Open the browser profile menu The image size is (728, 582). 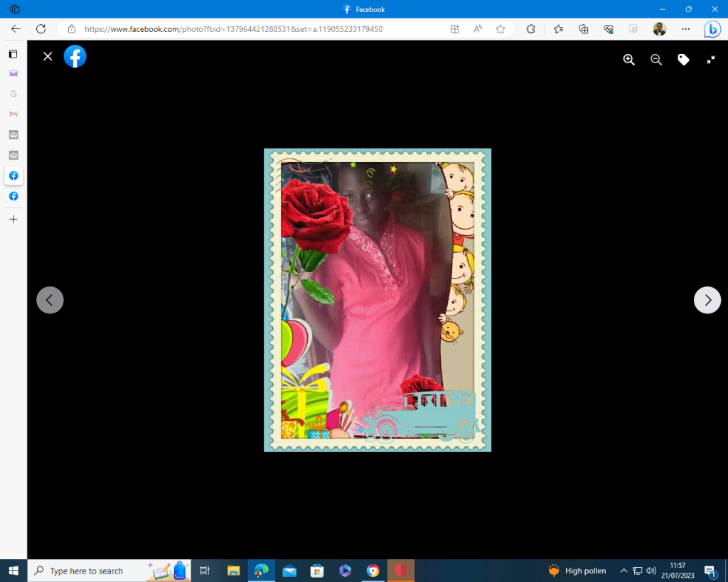point(660,29)
